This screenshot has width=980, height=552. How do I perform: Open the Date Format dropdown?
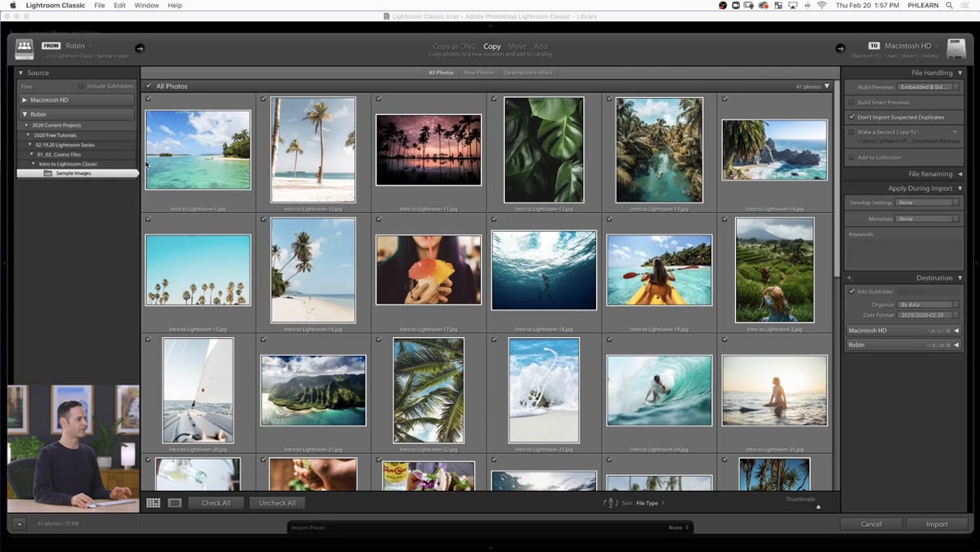coord(927,315)
